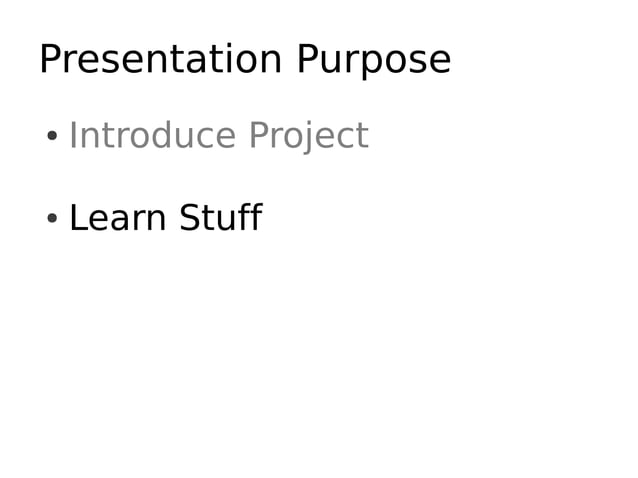Click the word "Purpose" in the title
The width and height of the screenshot is (638, 478).
(x=373, y=62)
